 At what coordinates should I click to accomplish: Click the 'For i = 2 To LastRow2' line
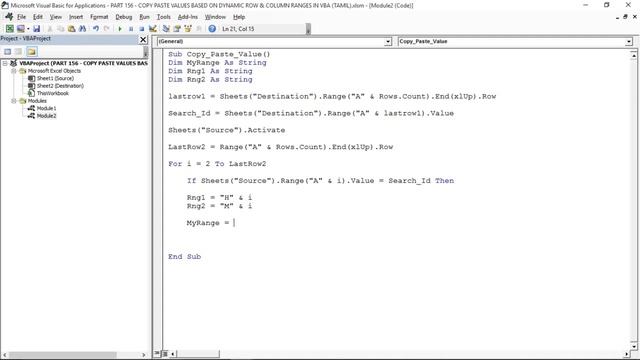click(217, 164)
